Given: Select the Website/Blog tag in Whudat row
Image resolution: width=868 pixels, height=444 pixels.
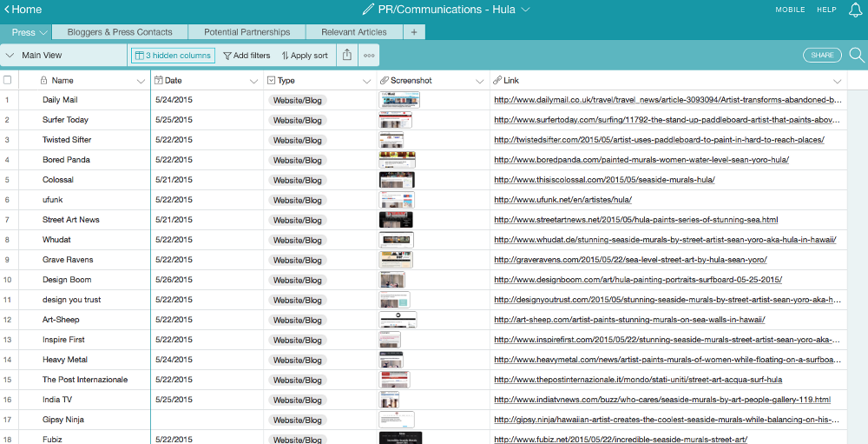Looking at the screenshot, I should pyautogui.click(x=297, y=240).
